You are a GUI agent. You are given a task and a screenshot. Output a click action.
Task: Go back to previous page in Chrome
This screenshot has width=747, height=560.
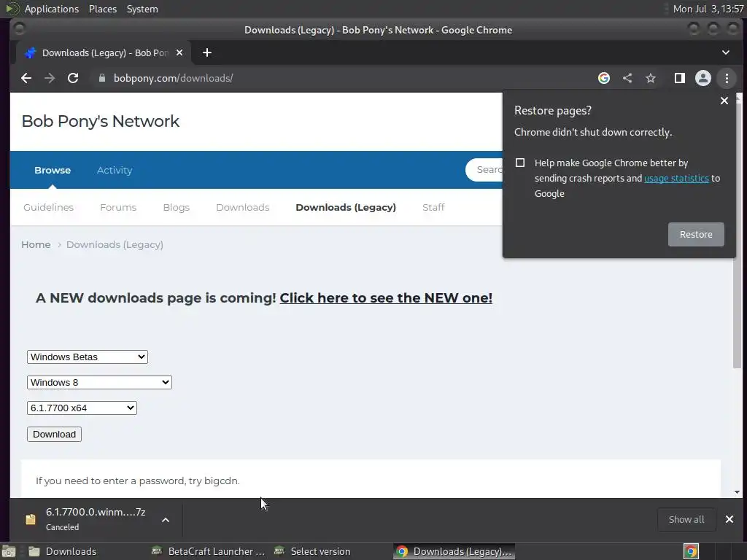tap(26, 78)
